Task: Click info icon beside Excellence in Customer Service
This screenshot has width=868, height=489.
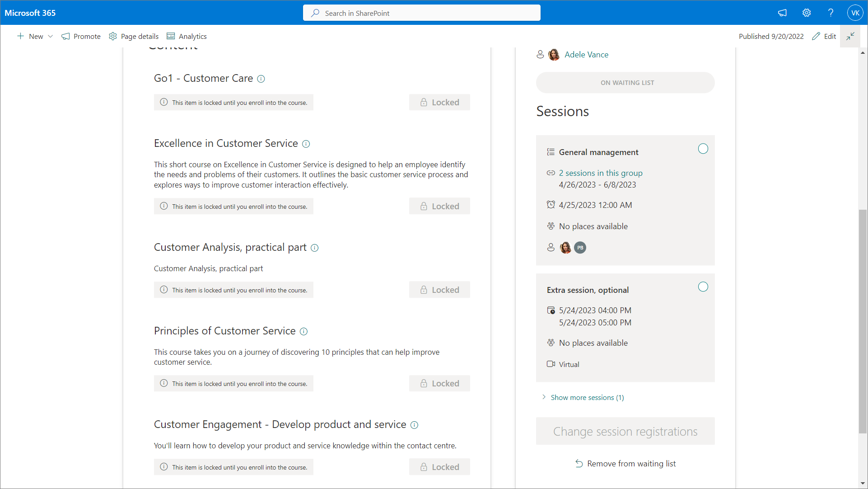Action: click(x=306, y=144)
